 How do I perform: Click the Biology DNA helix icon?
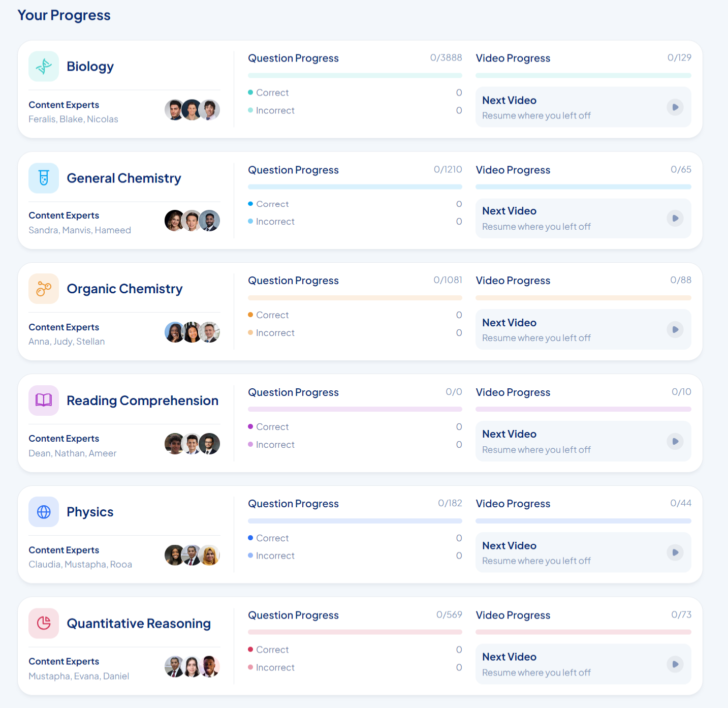(x=44, y=66)
